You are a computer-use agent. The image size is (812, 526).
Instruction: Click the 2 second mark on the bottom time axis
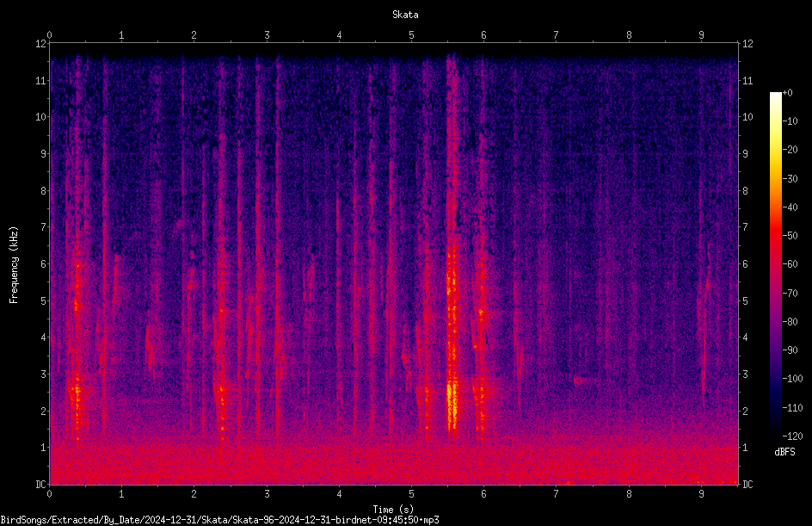coord(194,494)
